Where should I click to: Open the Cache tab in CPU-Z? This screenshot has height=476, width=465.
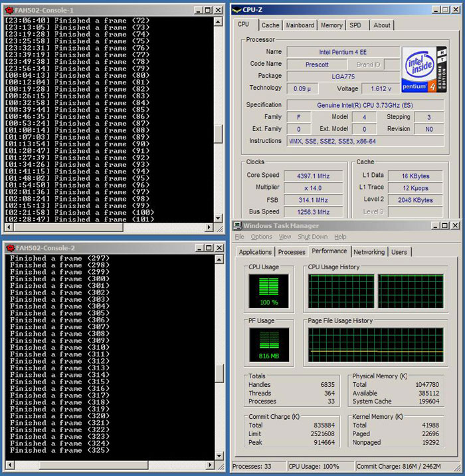270,25
